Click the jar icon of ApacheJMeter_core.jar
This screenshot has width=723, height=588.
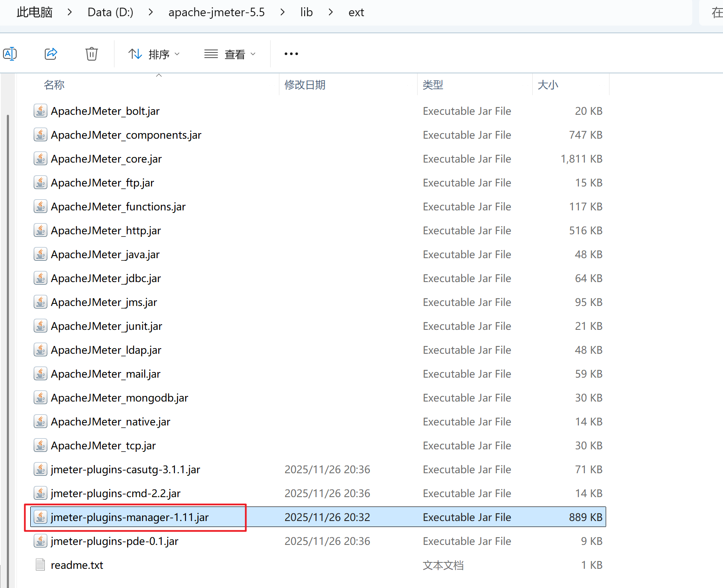pyautogui.click(x=41, y=159)
